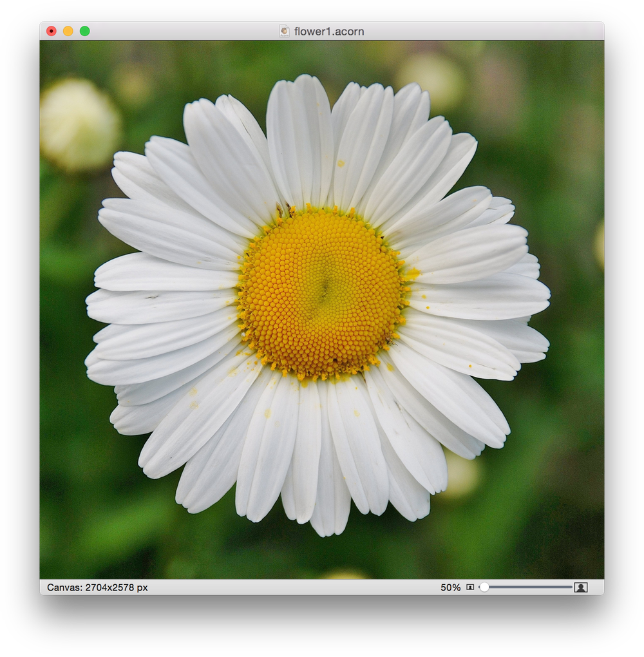Screen dimensions: 644x657
Task: Click the flower1.acorn window title text
Action: 329,31
